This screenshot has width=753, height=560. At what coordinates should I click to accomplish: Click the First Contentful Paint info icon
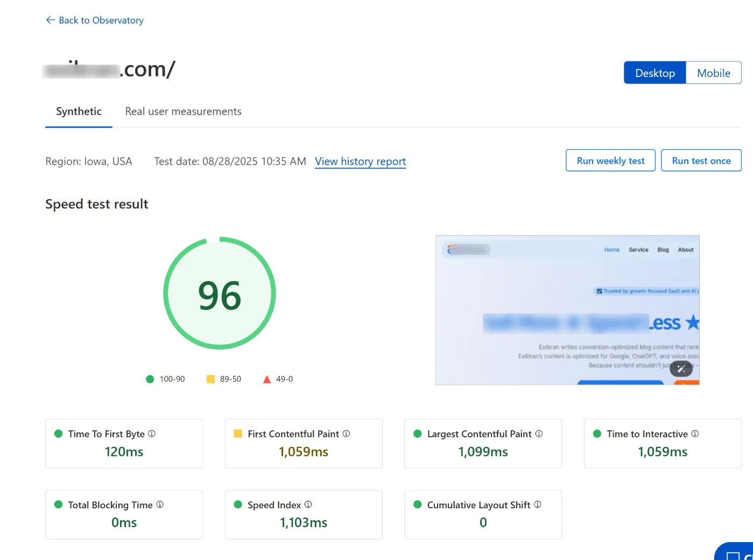click(347, 433)
